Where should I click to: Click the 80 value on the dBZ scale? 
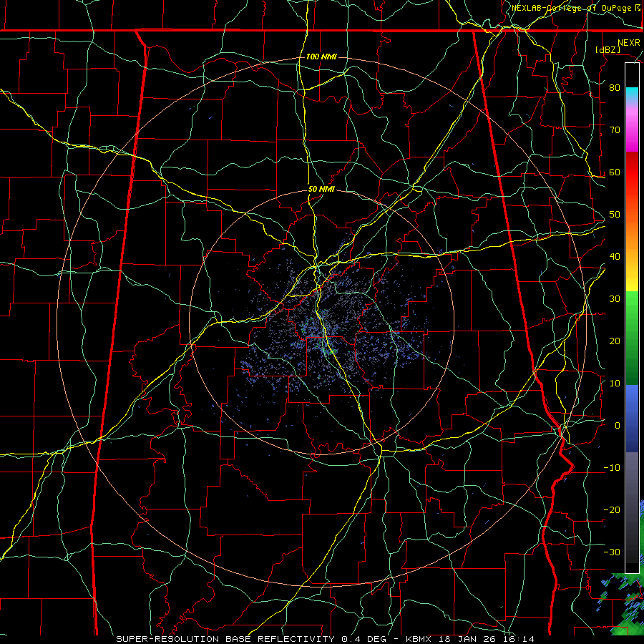[615, 88]
